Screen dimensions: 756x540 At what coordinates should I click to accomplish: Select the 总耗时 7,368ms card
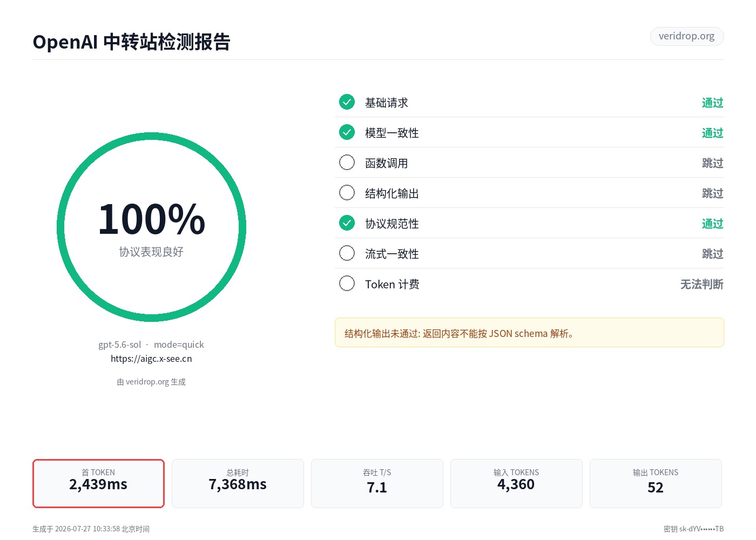(238, 483)
